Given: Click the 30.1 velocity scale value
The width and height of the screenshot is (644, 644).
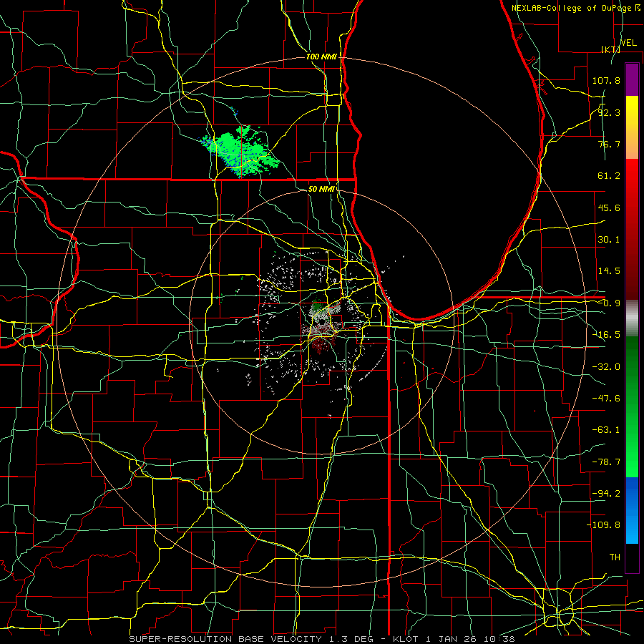Looking at the screenshot, I should click(x=609, y=240).
